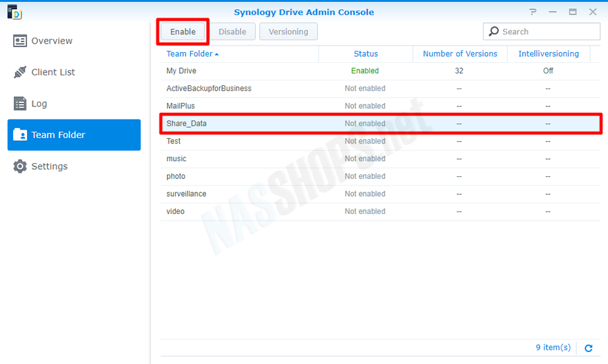Click the Overview sidebar icon
The width and height of the screenshot is (608, 364).
pyautogui.click(x=20, y=41)
